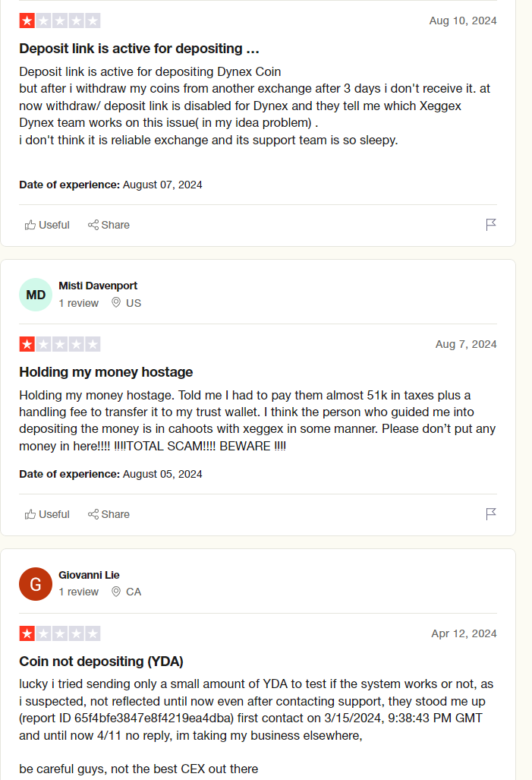The width and height of the screenshot is (532, 780).
Task: Share the Dynex deposit review
Action: (109, 225)
